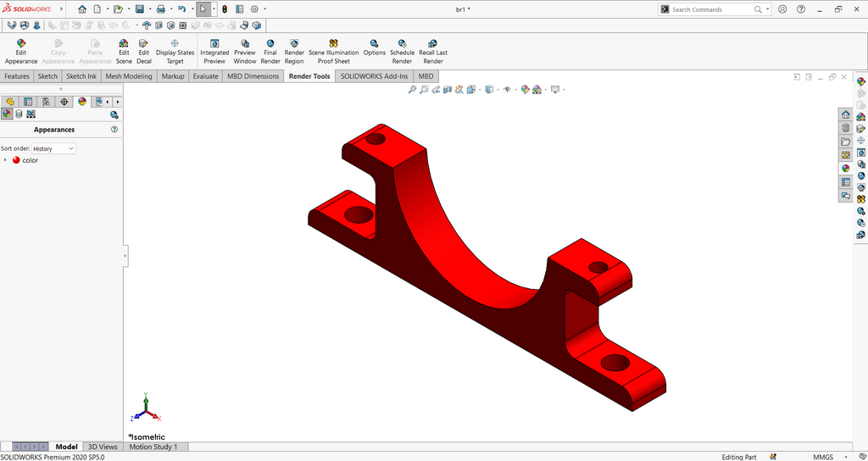Image resolution: width=868 pixels, height=461 pixels.
Task: Open the Select tool dropdown arrow
Action: click(214, 9)
